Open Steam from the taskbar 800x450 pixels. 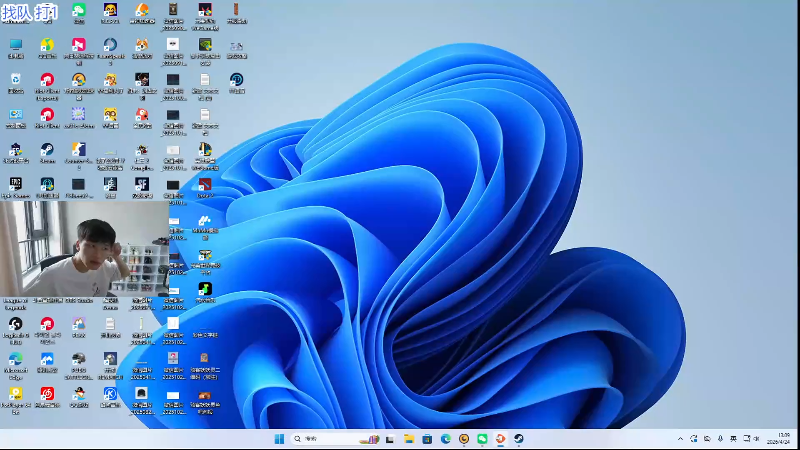519,439
